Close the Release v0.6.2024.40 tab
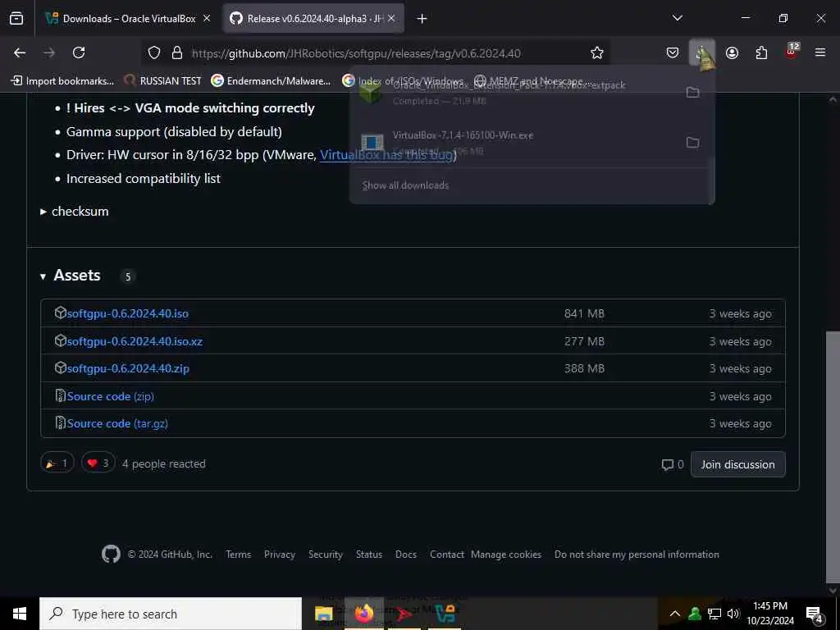 pos(391,18)
